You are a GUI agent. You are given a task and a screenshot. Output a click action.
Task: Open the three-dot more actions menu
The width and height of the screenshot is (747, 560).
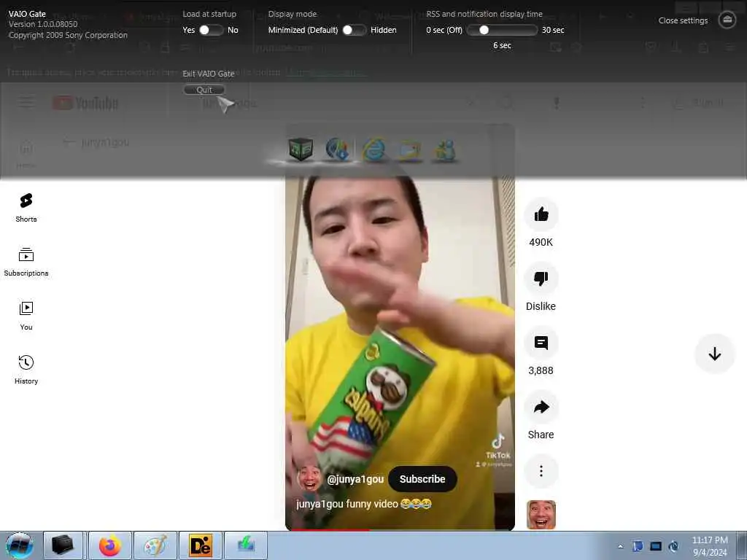(541, 472)
